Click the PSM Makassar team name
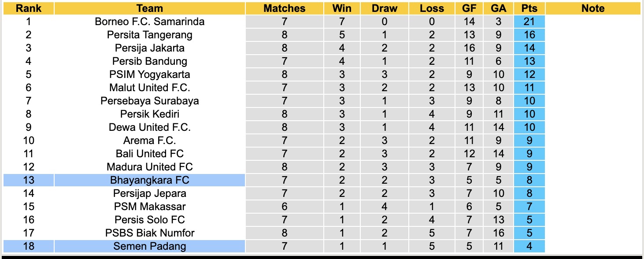This screenshot has width=644, height=259. pos(150,207)
